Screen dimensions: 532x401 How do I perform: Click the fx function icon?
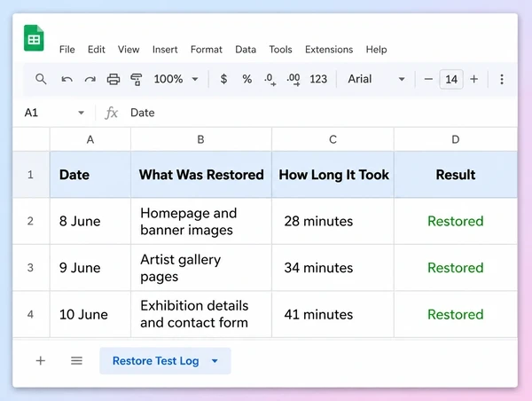click(111, 113)
